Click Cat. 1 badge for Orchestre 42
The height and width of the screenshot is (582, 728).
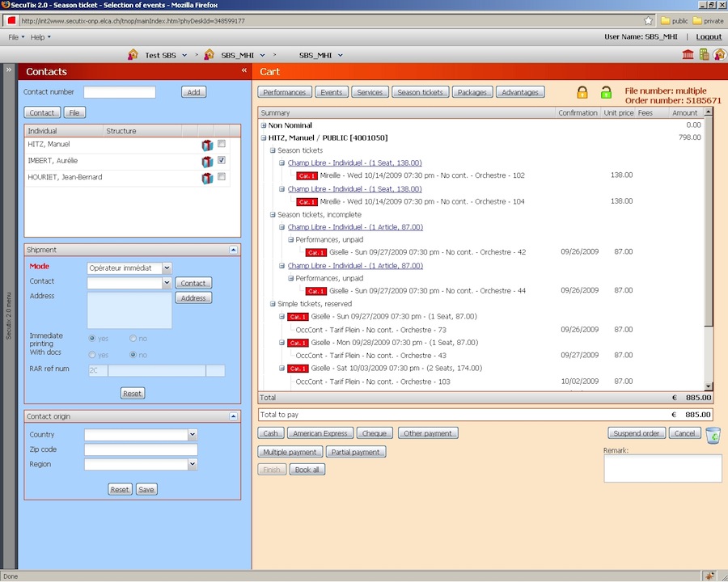pos(315,252)
